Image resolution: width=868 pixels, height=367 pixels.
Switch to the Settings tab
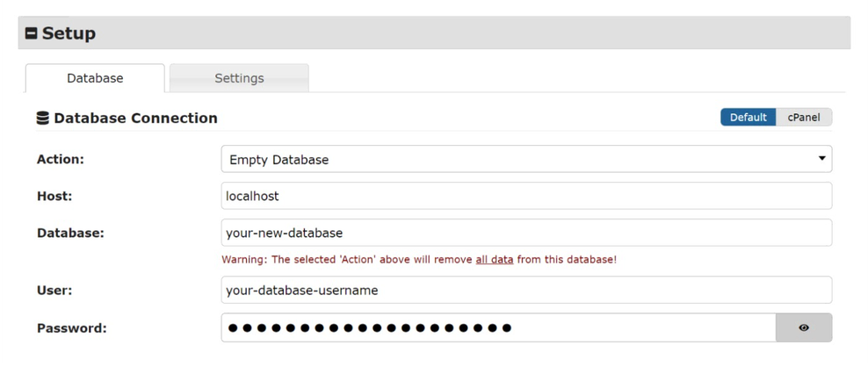pos(239,78)
